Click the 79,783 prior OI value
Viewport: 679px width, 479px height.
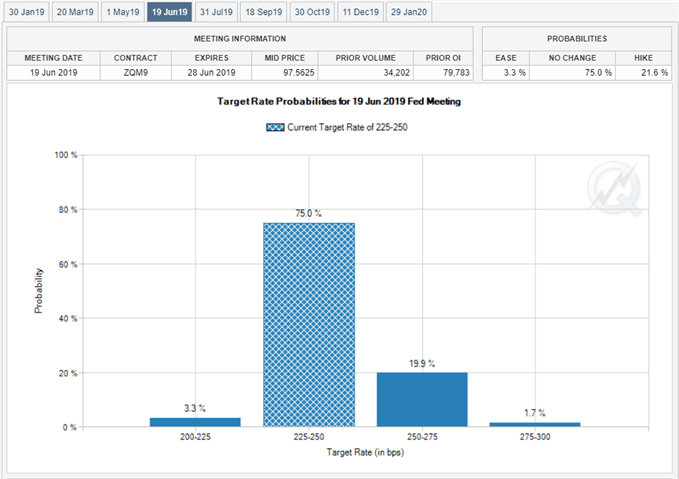pyautogui.click(x=456, y=73)
